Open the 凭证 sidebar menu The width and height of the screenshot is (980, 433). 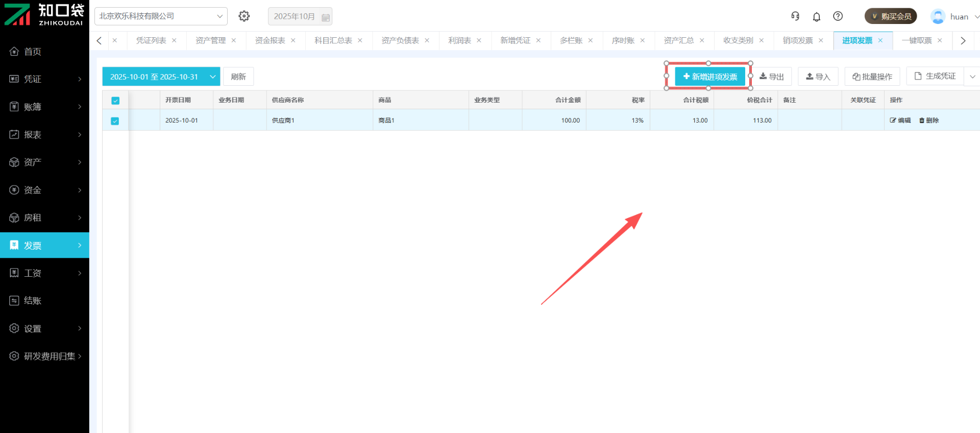coord(45,79)
